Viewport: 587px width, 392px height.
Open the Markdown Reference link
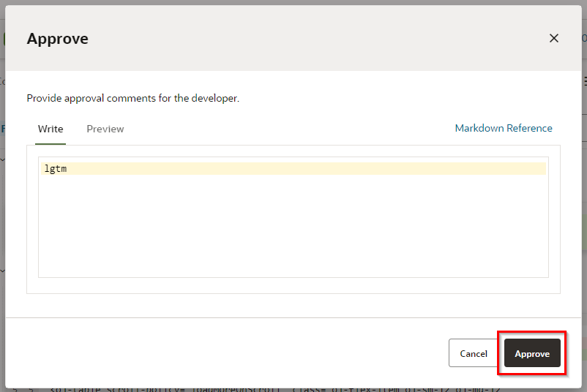tap(504, 128)
